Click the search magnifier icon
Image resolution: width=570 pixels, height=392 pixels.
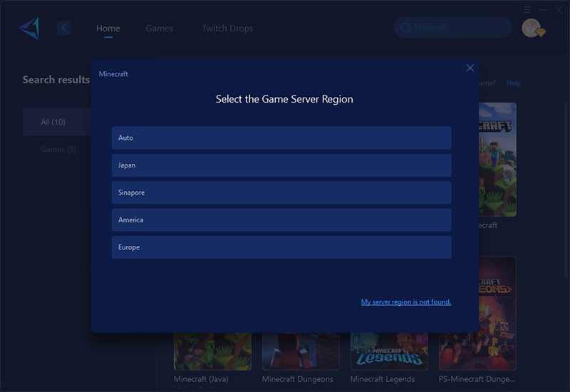pyautogui.click(x=405, y=28)
